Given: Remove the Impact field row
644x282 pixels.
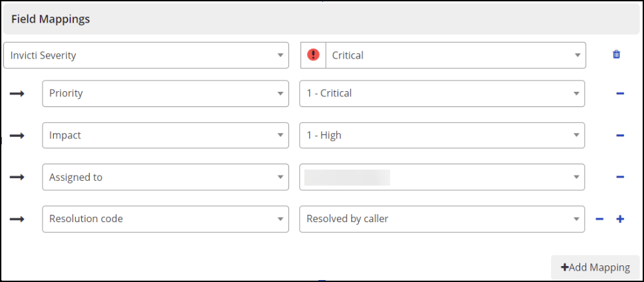Looking at the screenshot, I should point(620,135).
